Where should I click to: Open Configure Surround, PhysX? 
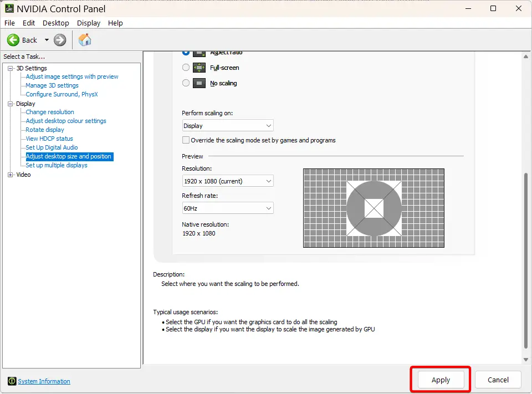62,94
